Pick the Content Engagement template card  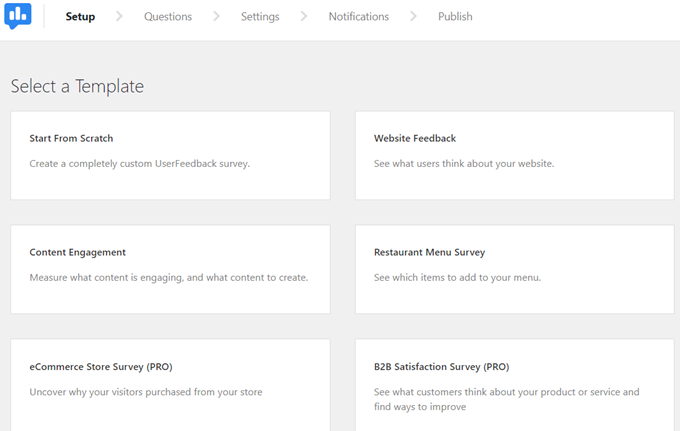[170, 269]
